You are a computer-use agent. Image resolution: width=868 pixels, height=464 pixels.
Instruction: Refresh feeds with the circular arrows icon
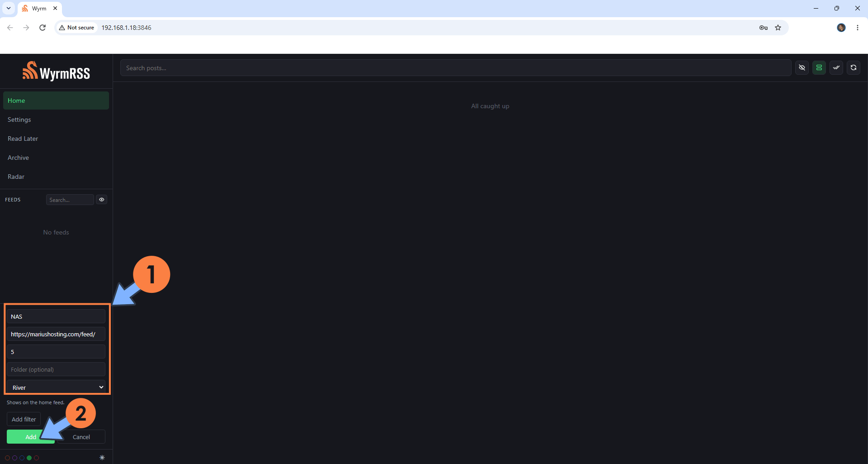[x=854, y=68]
